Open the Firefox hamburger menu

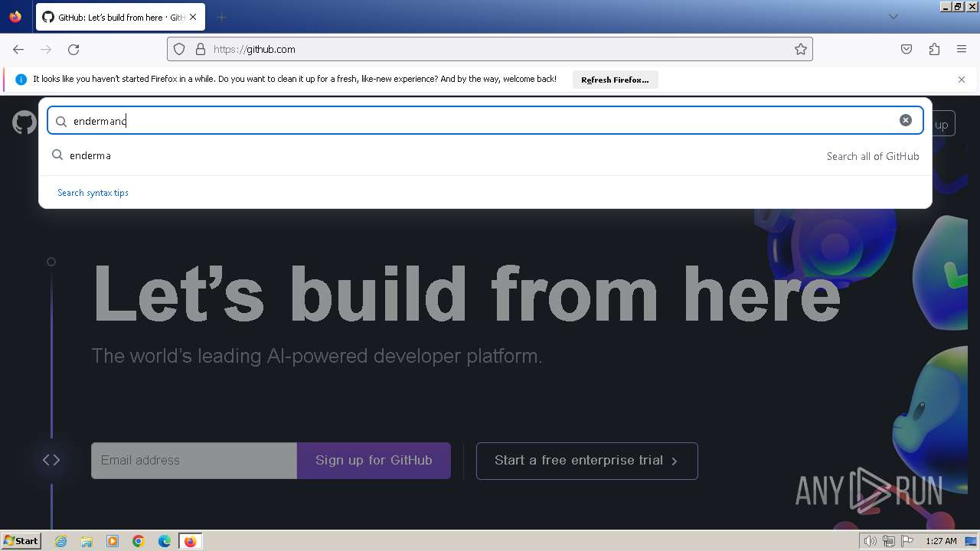[962, 49]
